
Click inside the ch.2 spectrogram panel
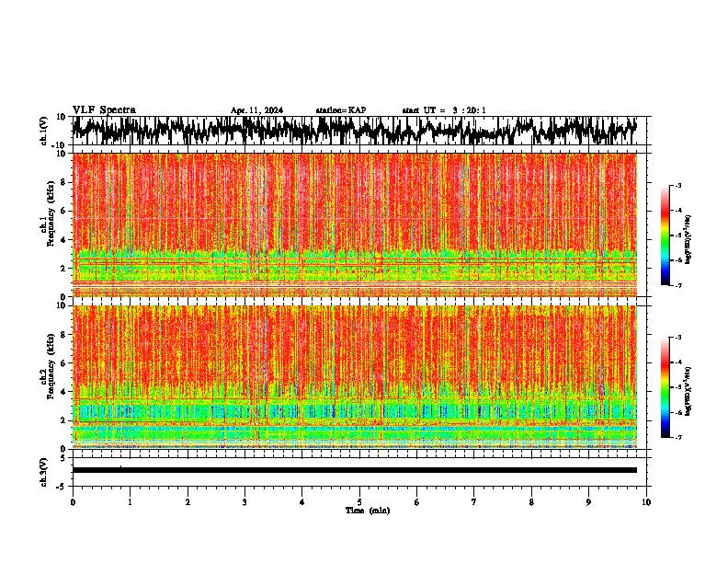tap(355, 377)
